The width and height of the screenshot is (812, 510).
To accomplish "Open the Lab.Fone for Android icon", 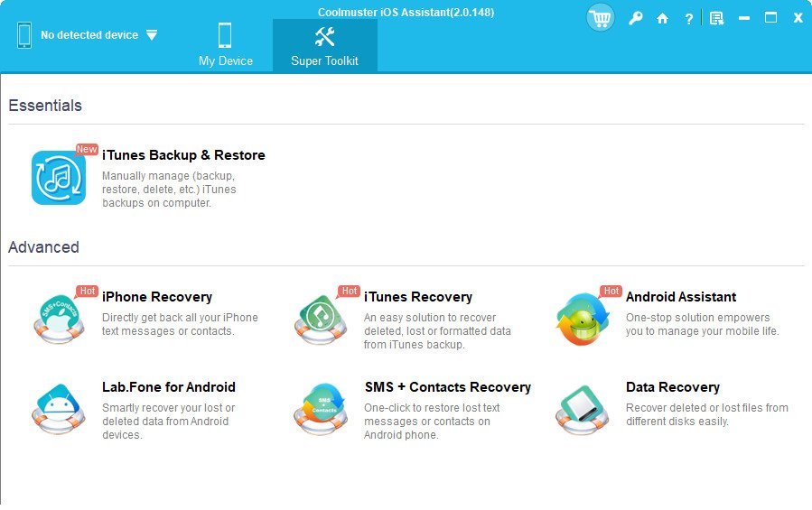I will point(59,409).
